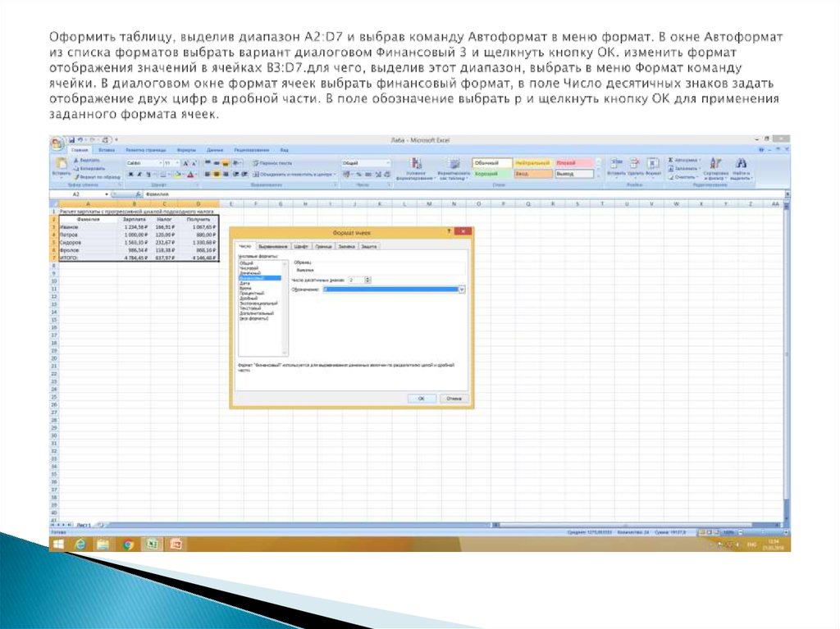
Task: Click OK in Format Cells dialog
Action: (x=421, y=399)
